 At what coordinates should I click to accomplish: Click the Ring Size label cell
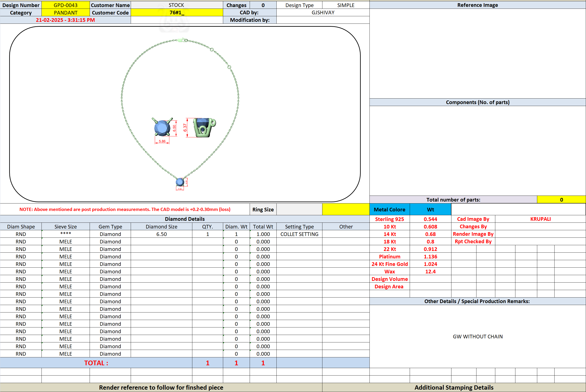263,209
